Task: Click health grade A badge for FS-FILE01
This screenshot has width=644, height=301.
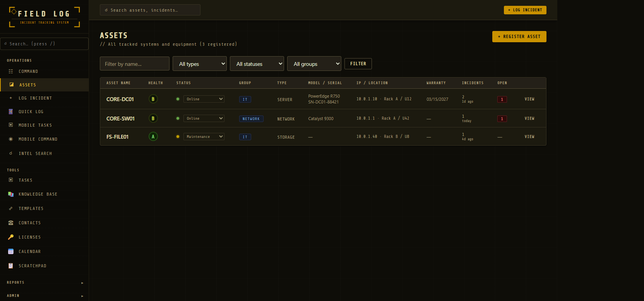Action: click(x=153, y=137)
